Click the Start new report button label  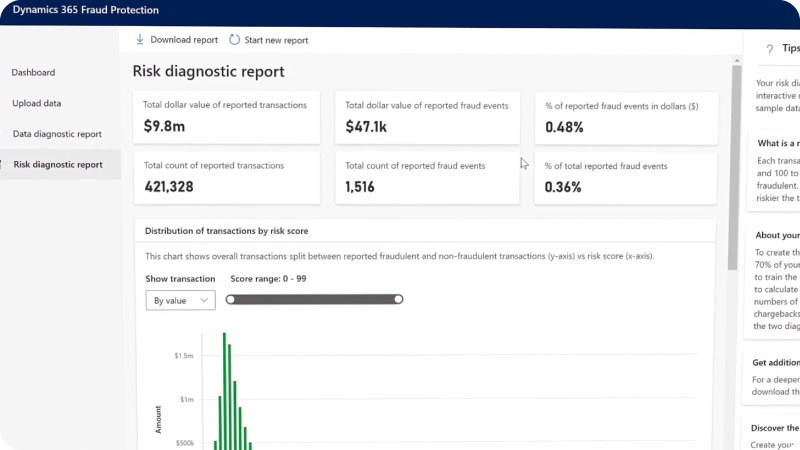276,40
